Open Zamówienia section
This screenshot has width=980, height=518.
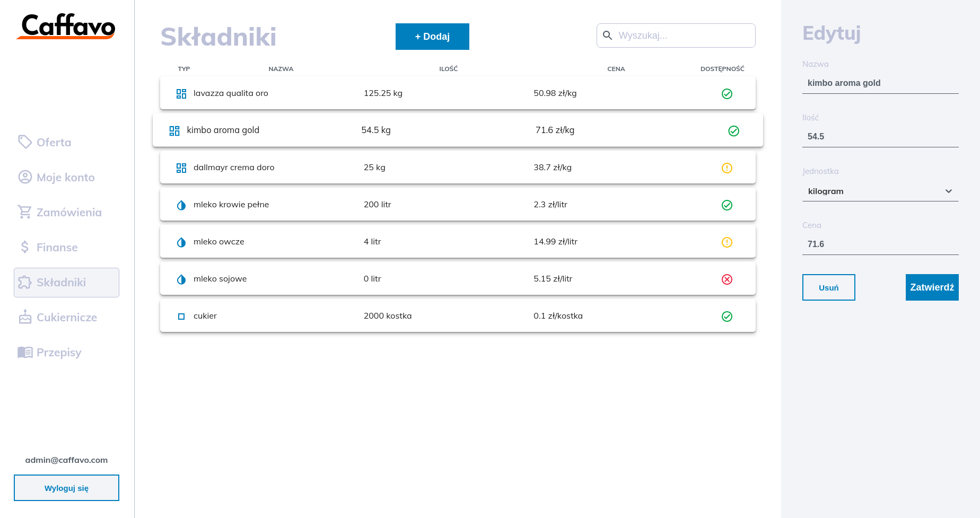coord(66,212)
